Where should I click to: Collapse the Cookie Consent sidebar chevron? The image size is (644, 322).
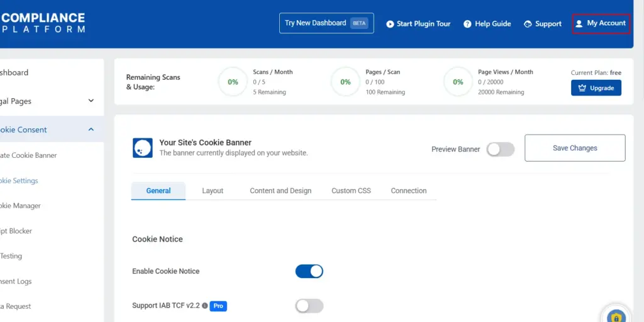[91, 130]
